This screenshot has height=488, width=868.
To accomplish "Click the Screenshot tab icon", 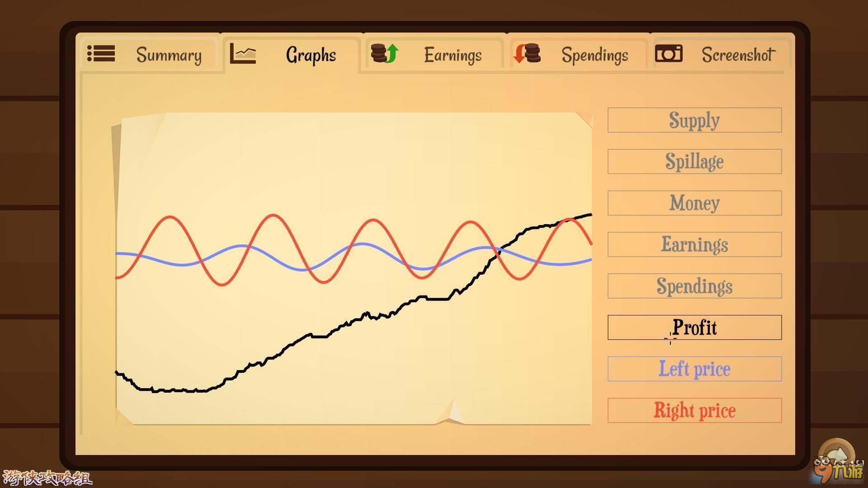I will pyautogui.click(x=667, y=55).
